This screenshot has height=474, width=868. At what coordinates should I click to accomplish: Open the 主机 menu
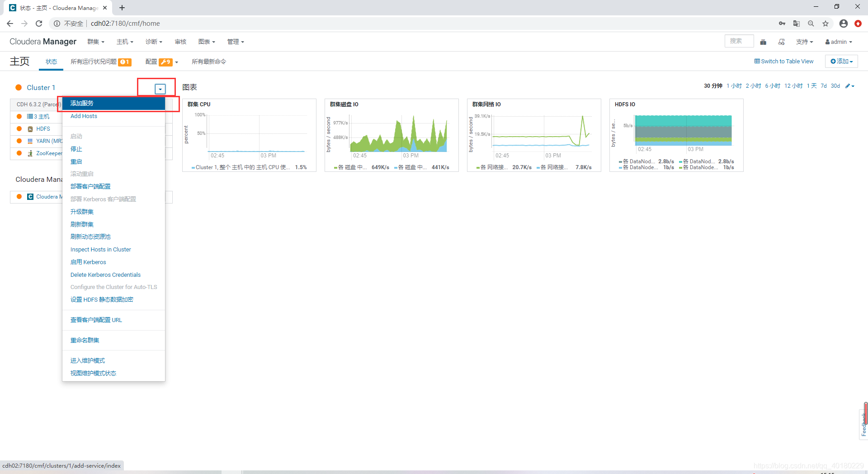[125, 42]
